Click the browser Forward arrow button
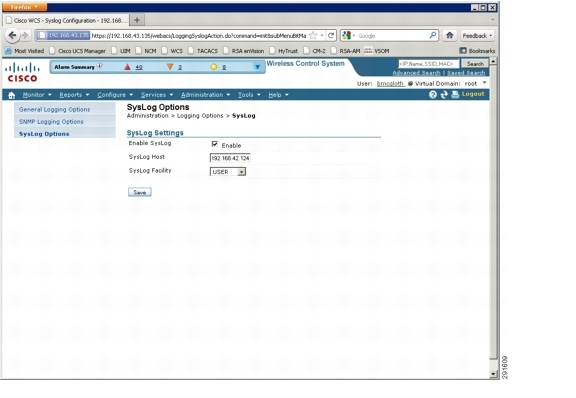Screen dimensions: 576x398 coord(25,35)
